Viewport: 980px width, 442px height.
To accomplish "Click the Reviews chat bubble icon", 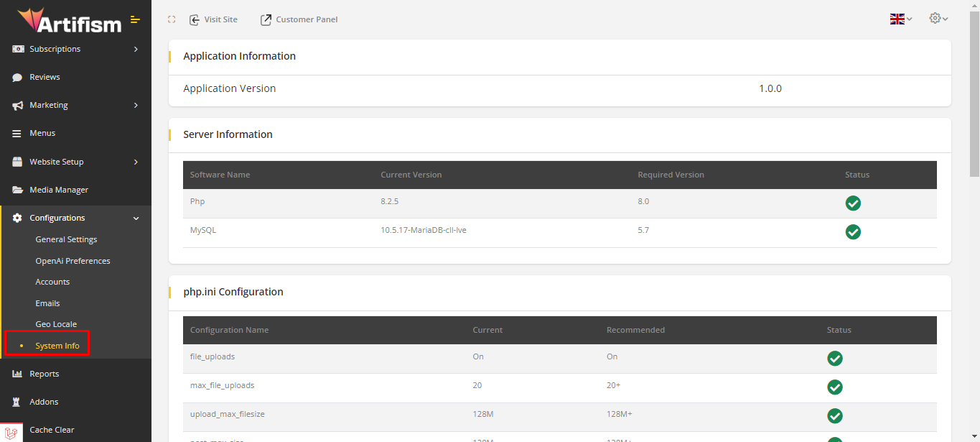I will [x=17, y=78].
